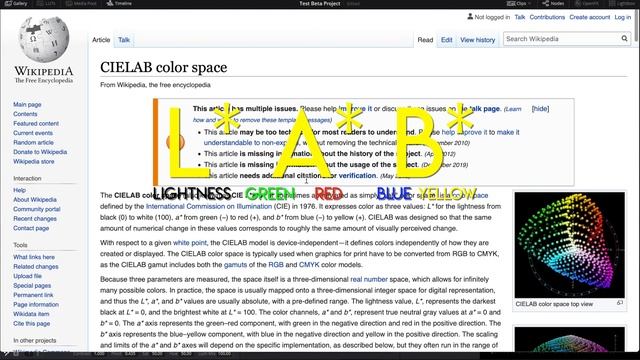Open Special pages link

click(32, 285)
